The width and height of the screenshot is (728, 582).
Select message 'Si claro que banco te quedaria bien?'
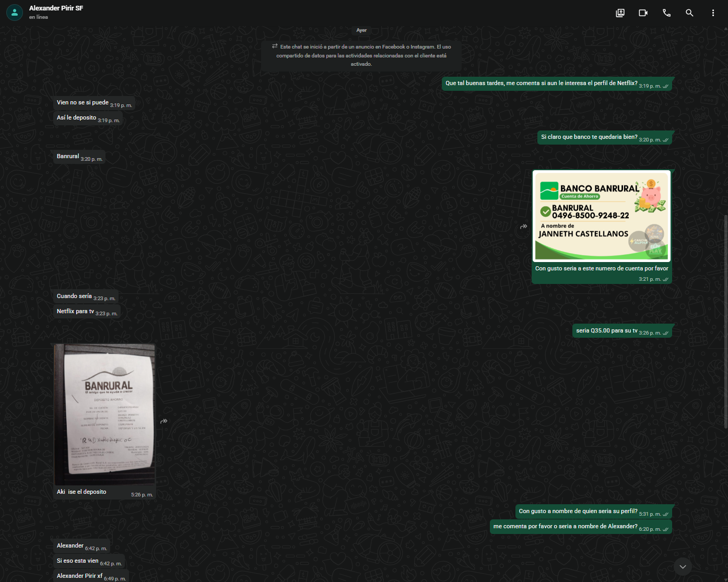pos(605,137)
